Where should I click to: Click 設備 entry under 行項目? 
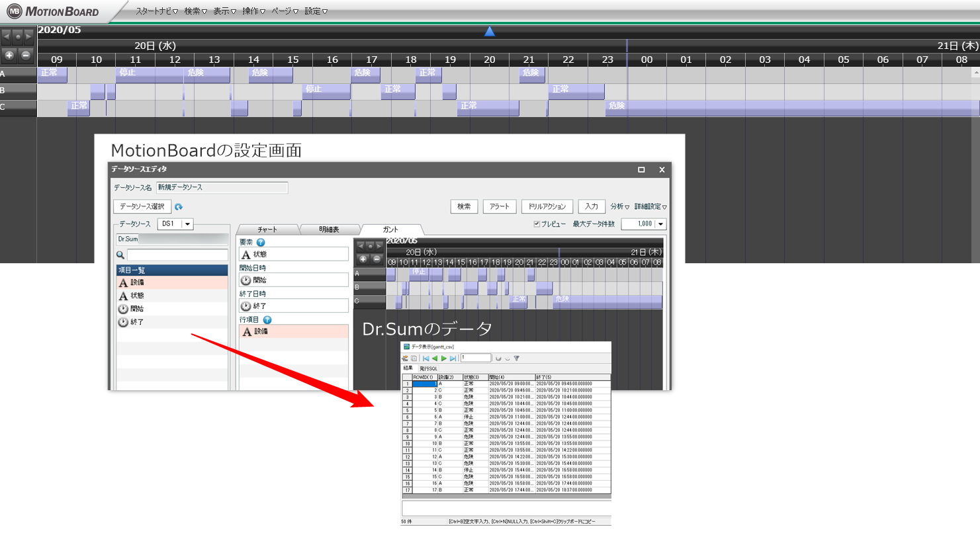(293, 331)
